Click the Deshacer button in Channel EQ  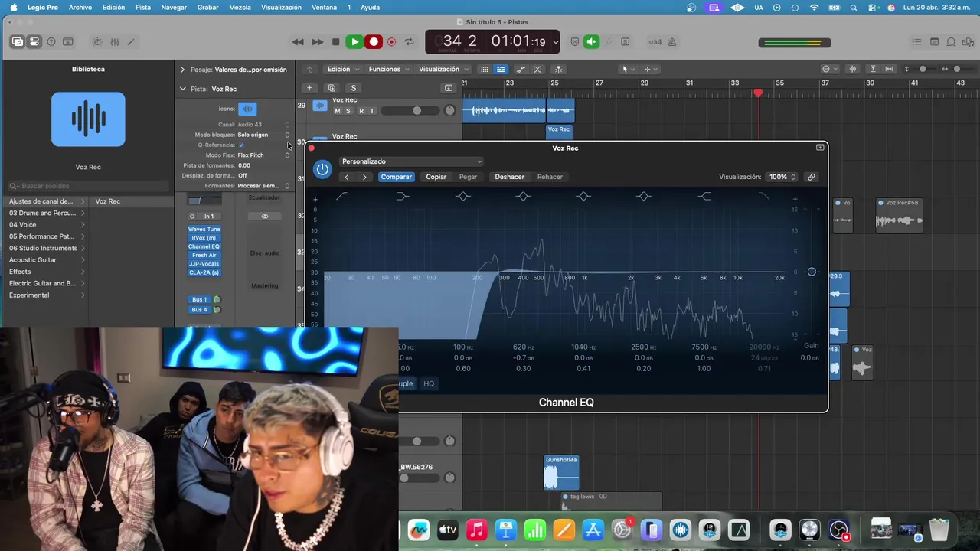click(510, 177)
